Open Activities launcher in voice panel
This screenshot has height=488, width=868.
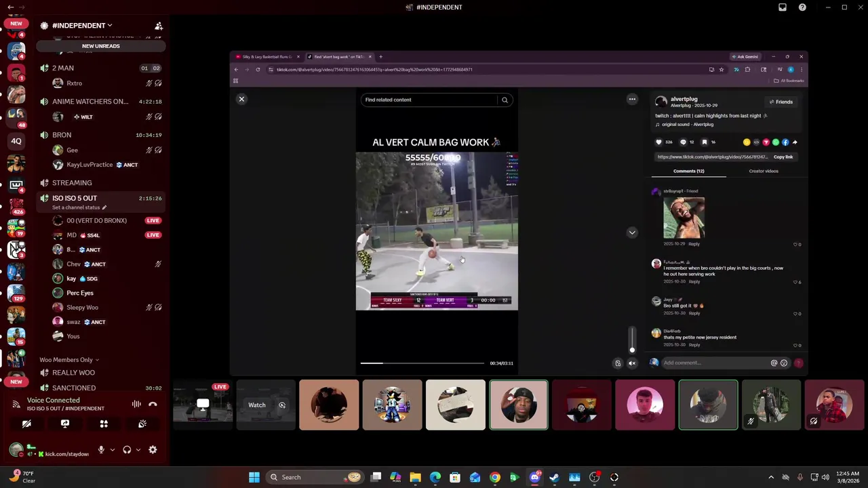tap(104, 424)
